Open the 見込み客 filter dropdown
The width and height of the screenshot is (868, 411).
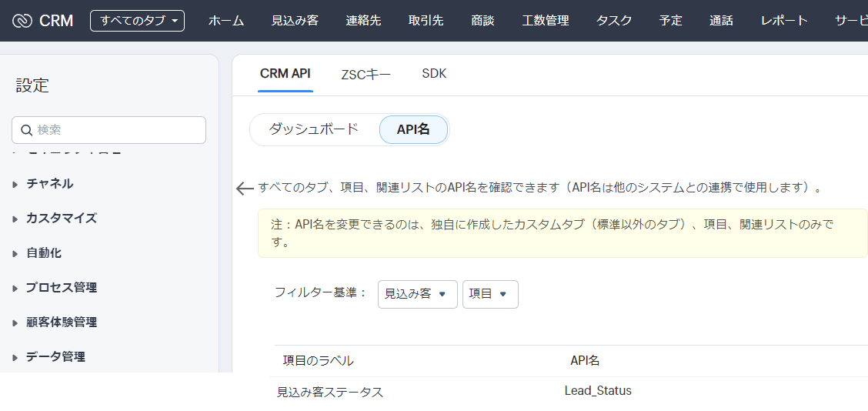click(417, 294)
